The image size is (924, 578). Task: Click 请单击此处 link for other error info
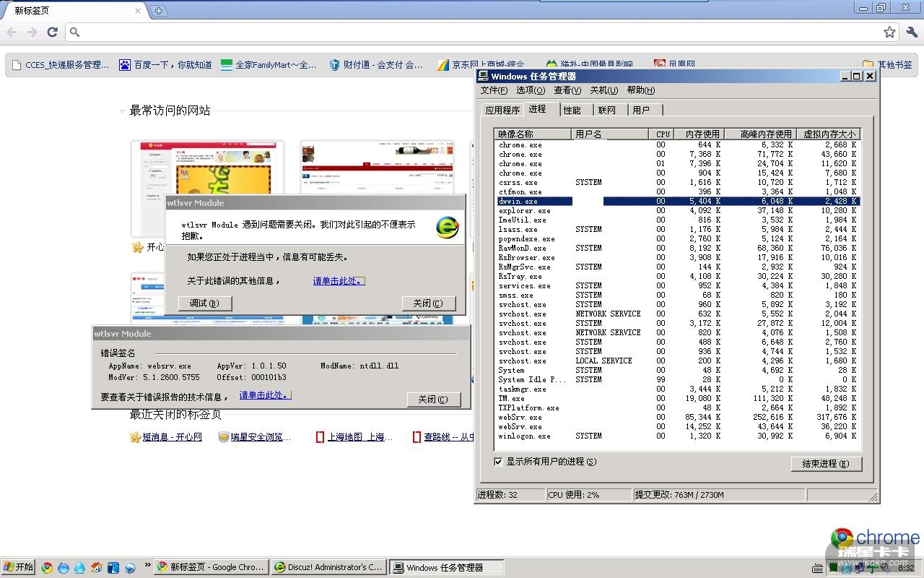click(339, 280)
